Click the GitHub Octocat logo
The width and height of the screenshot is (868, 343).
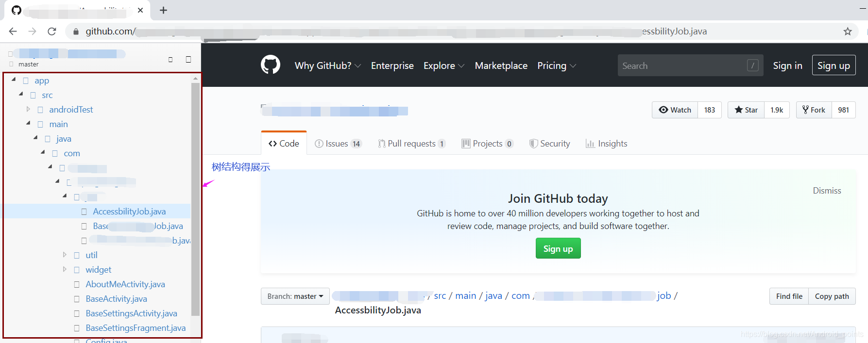click(271, 65)
